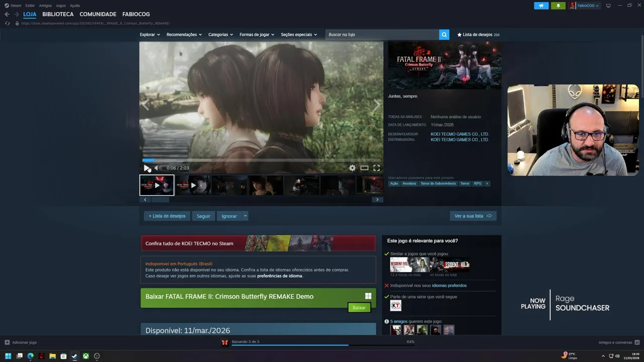Screen dimensions: 644x362
Task: Seek in the trailer progress bar
Action: pyautogui.click(x=261, y=160)
